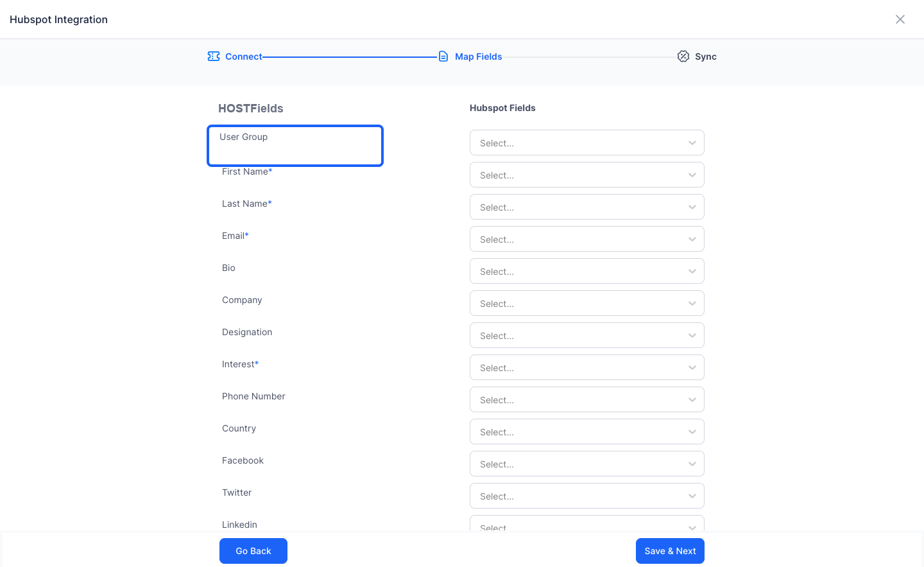Click the Sync step badge icon

coord(683,57)
